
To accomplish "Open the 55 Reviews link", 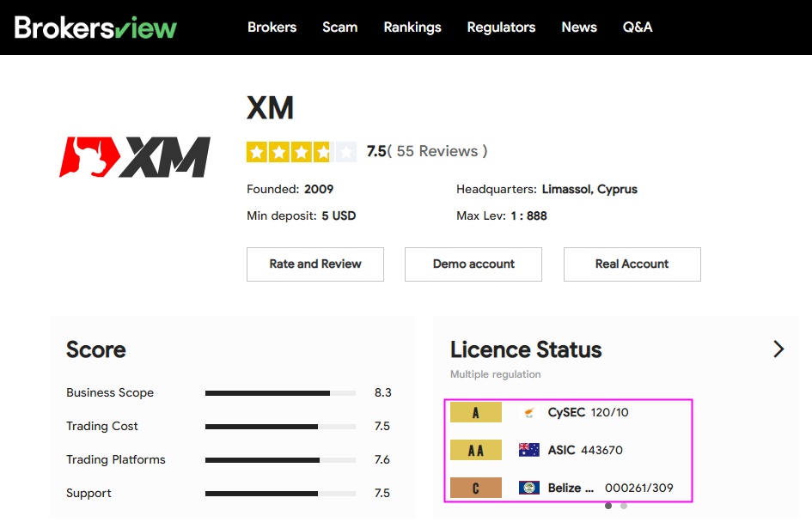I will [437, 151].
